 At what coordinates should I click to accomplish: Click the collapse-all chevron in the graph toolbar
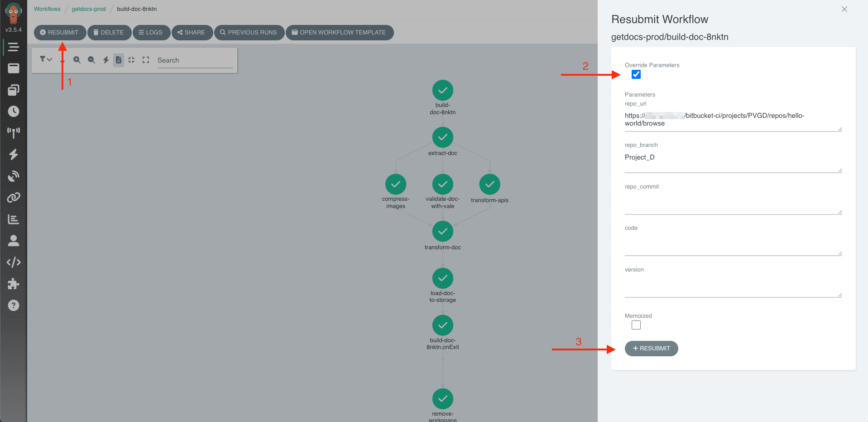(132, 59)
